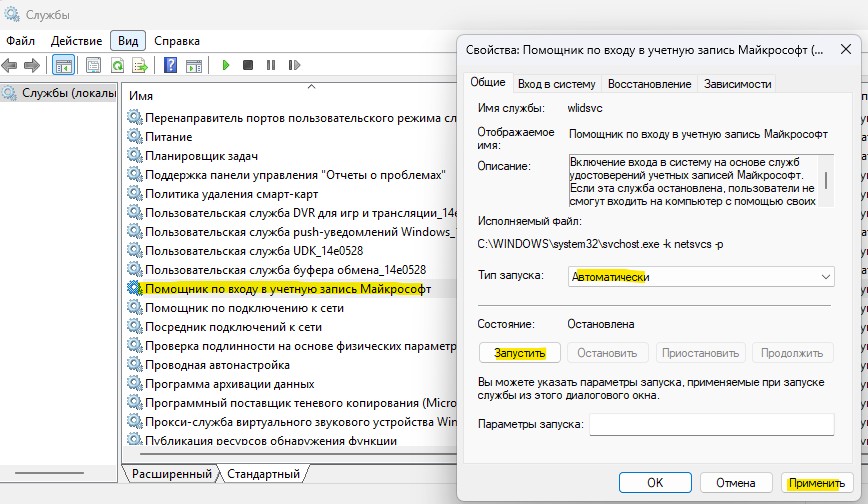Image resolution: width=868 pixels, height=504 pixels.
Task: Select the Питание service row
Action: click(x=291, y=137)
